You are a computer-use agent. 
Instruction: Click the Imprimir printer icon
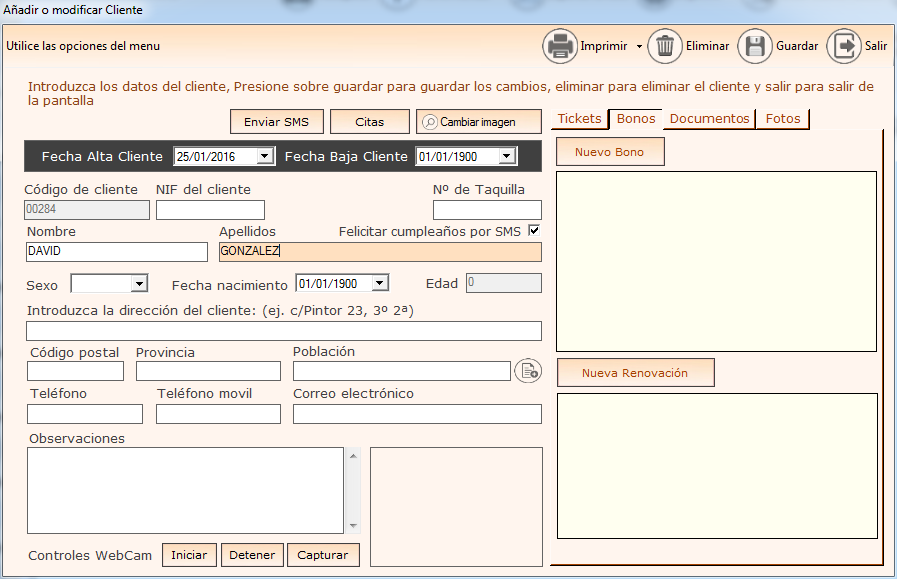point(560,46)
